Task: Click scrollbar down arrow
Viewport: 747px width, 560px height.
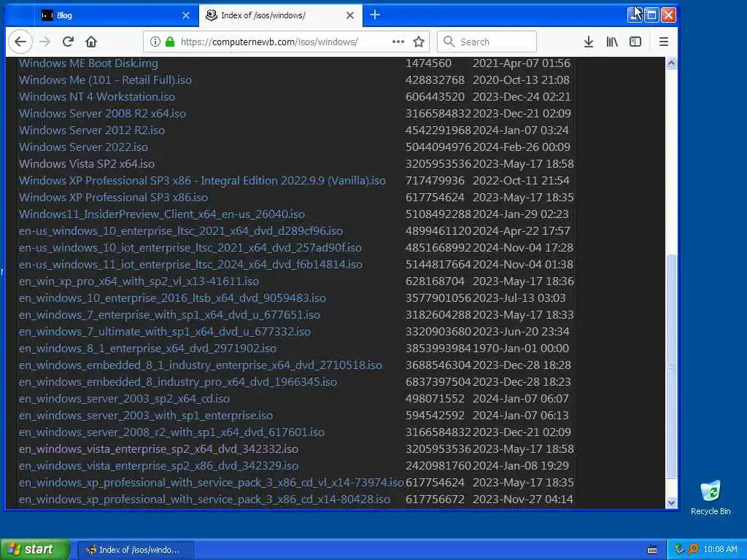Action: pos(671,502)
